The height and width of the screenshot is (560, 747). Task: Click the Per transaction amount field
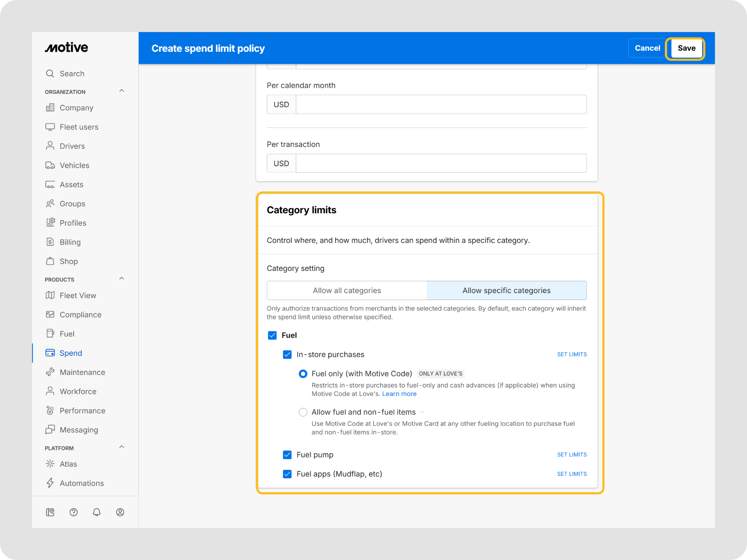click(x=441, y=163)
